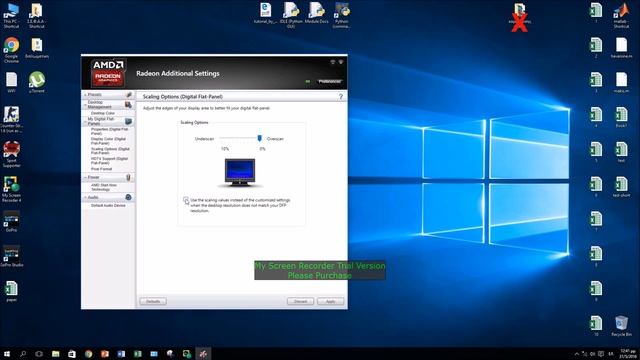The width and height of the screenshot is (640, 360).
Task: Open Chrome from the taskbar
Action: point(89,354)
